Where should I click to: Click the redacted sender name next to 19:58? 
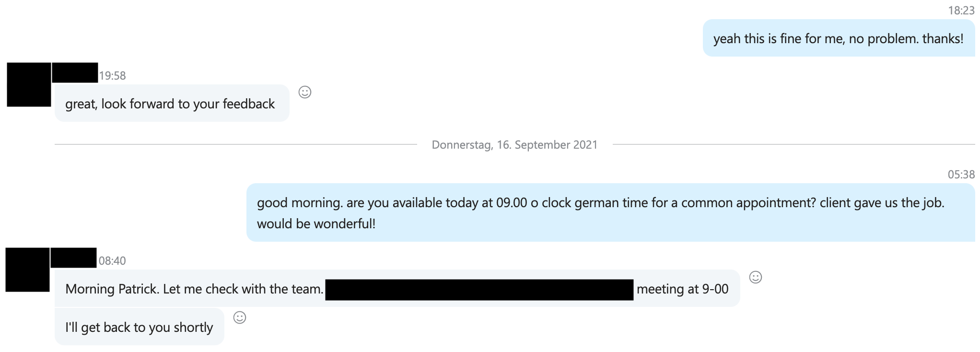tap(75, 72)
